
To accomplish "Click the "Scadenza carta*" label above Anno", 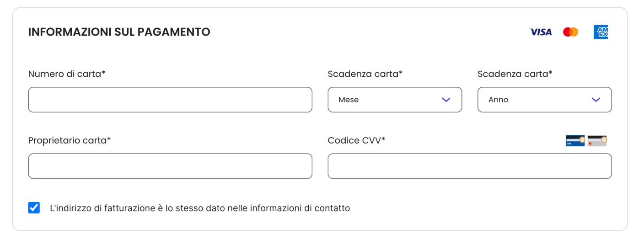I will click(515, 74).
